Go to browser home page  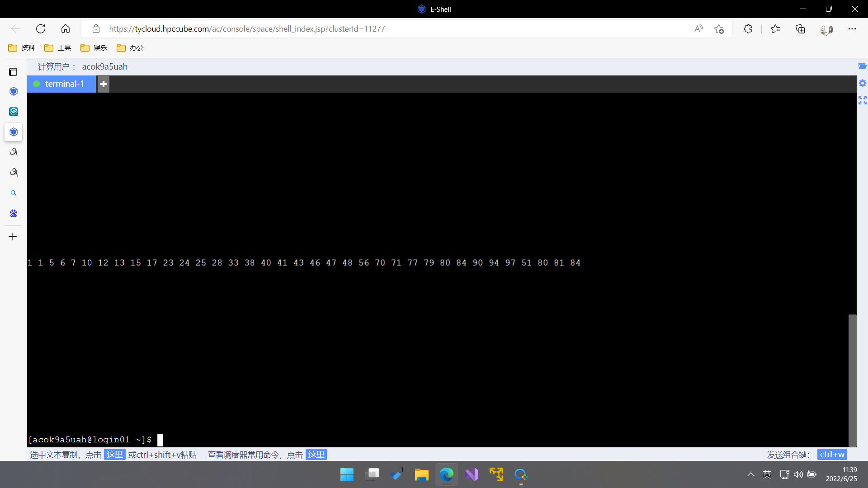66,29
